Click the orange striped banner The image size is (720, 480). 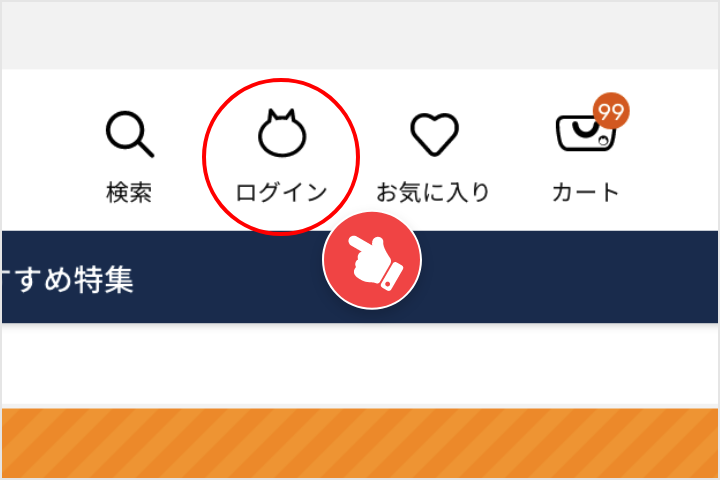tap(360, 443)
